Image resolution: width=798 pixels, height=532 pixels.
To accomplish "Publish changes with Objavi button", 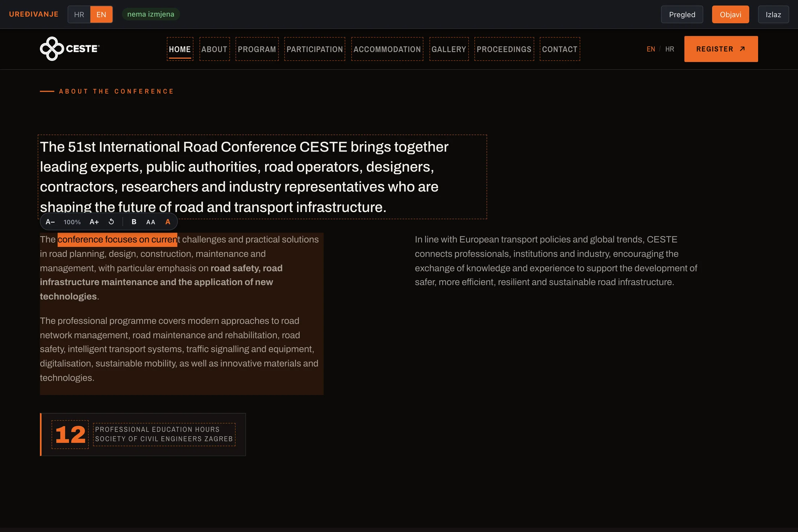I will (x=731, y=14).
